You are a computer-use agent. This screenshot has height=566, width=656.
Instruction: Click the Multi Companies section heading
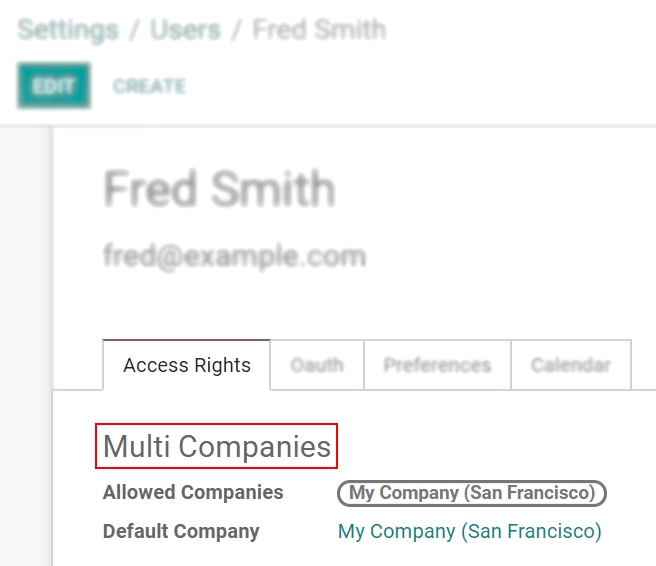tap(217, 446)
